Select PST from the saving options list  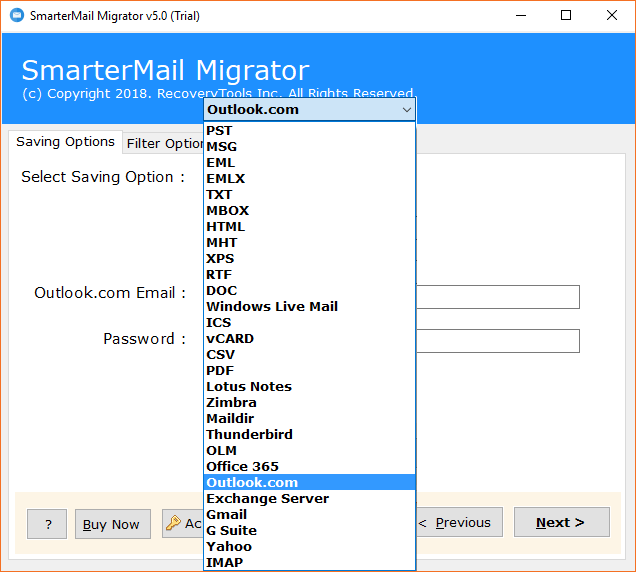[309, 131]
